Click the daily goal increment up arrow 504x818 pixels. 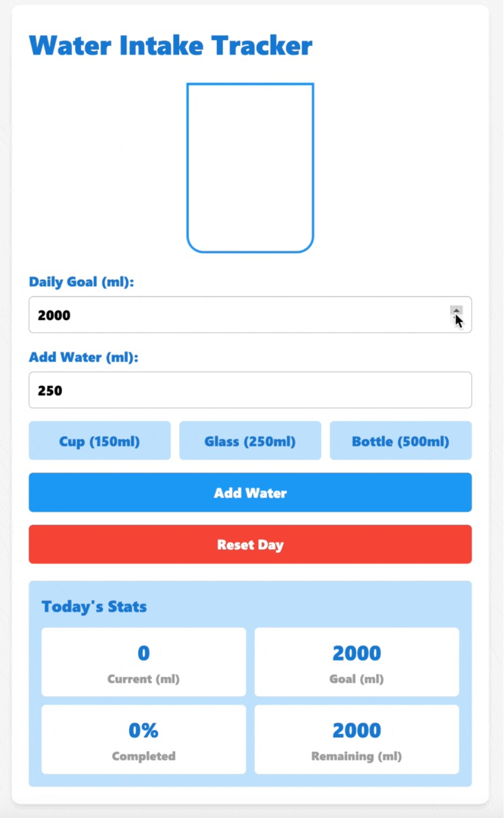pyautogui.click(x=456, y=310)
